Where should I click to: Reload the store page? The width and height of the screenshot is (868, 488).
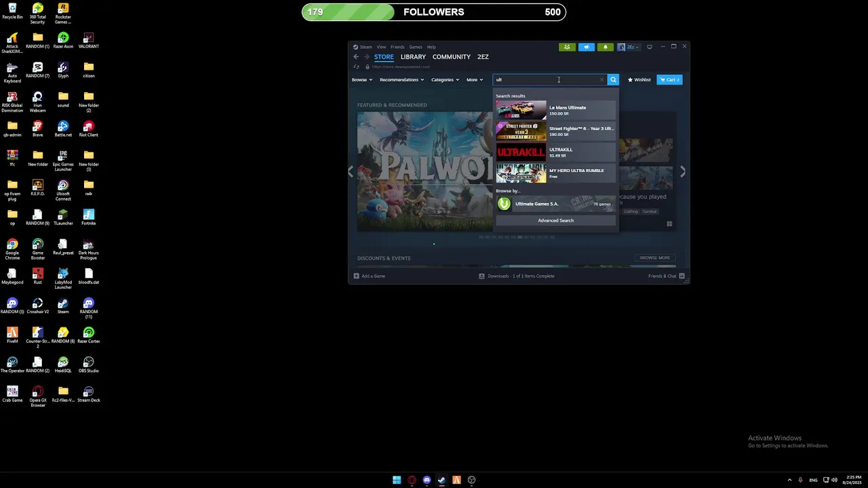pos(356,66)
